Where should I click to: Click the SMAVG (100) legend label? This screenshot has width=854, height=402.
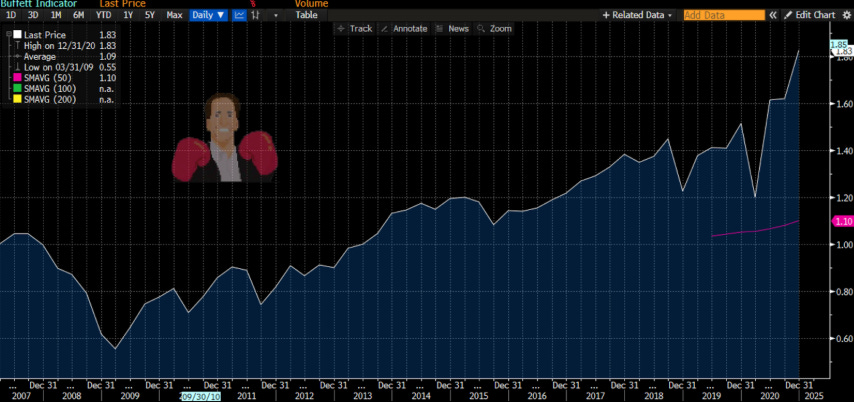click(50, 89)
